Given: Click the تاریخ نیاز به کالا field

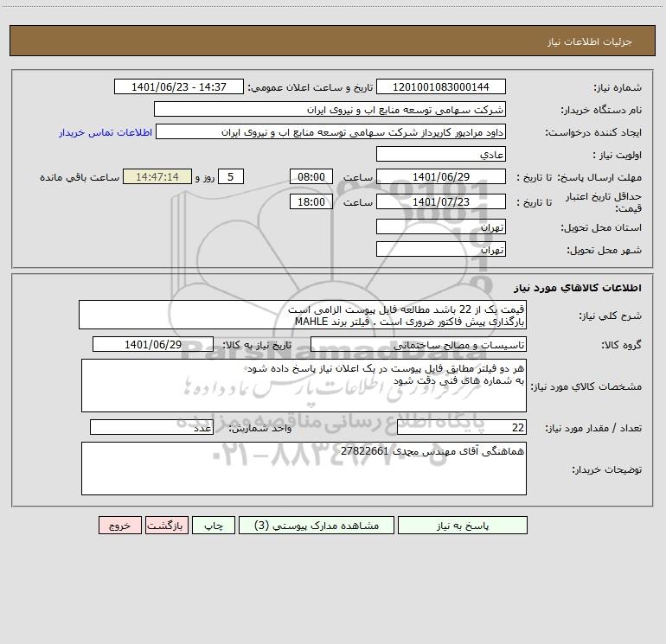Looking at the screenshot, I should (153, 344).
